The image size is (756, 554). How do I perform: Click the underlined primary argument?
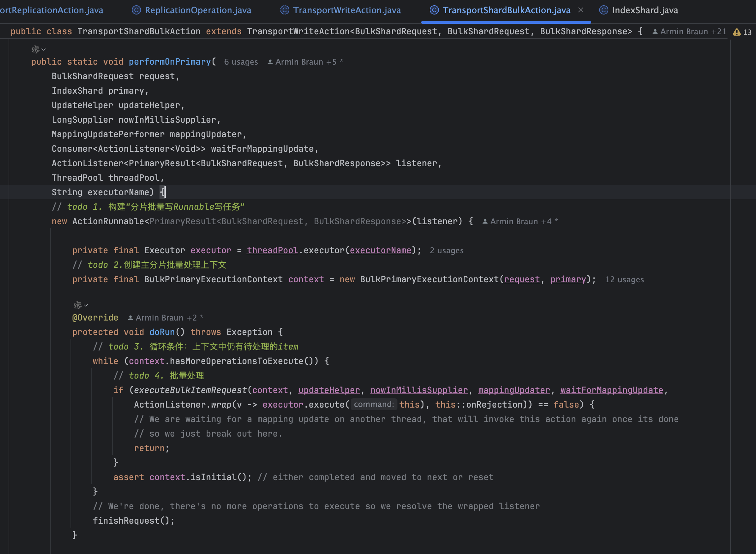click(x=568, y=280)
